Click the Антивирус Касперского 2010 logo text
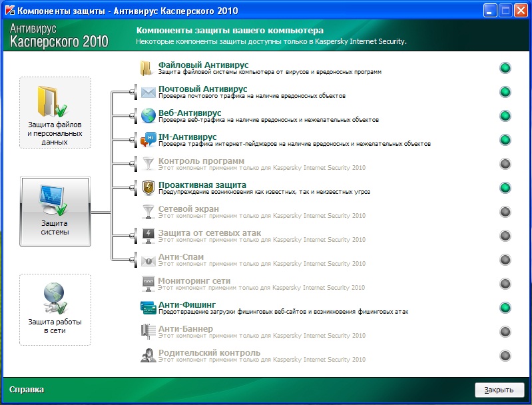Screen dimensions: 532x405 [59, 35]
